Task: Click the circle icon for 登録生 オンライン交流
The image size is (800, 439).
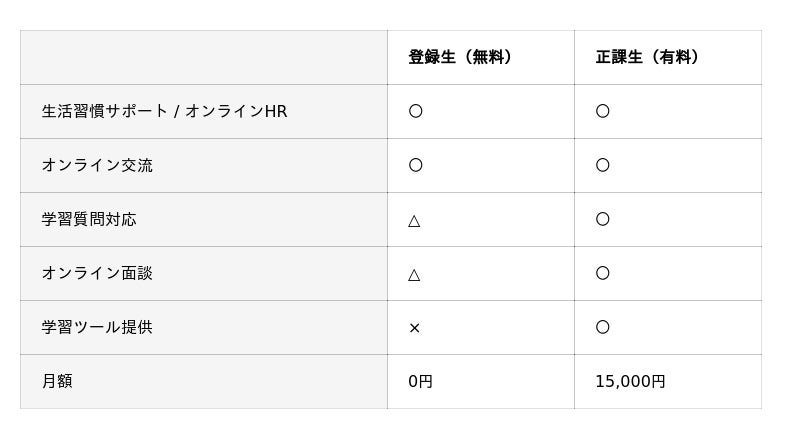Action: (415, 166)
